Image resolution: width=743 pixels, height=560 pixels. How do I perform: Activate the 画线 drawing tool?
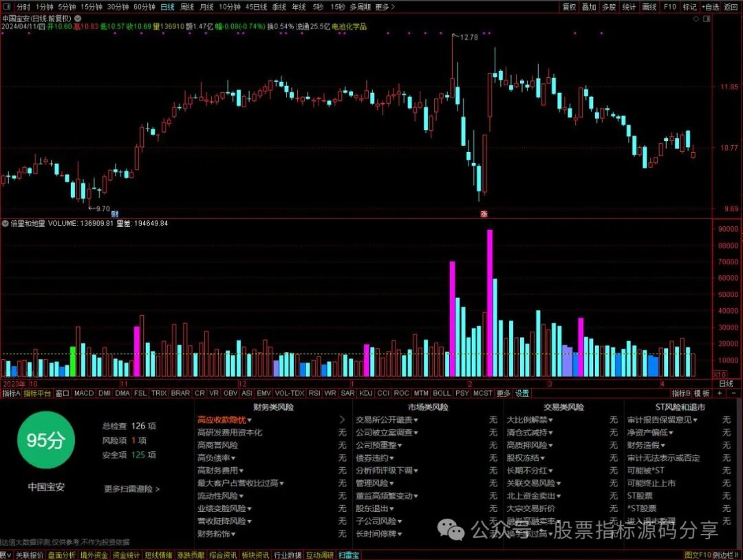pyautogui.click(x=649, y=7)
